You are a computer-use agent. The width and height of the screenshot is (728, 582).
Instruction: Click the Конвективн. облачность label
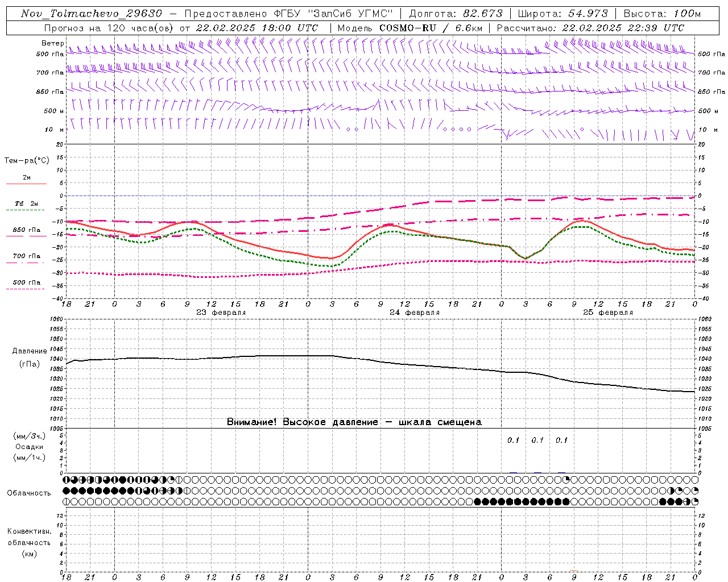tap(29, 537)
